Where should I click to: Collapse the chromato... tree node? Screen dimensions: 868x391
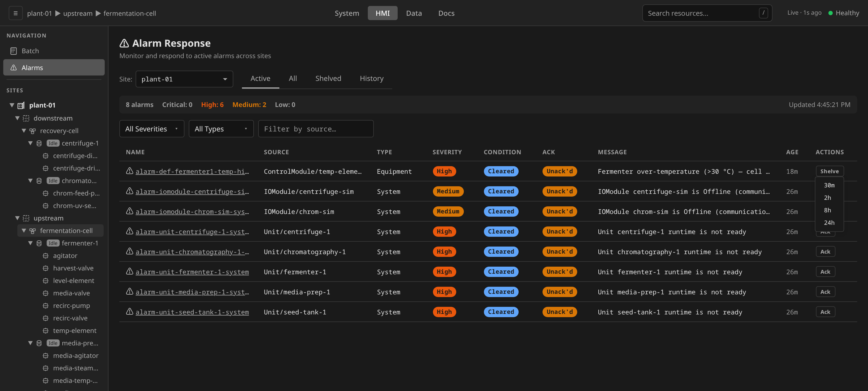click(x=30, y=181)
